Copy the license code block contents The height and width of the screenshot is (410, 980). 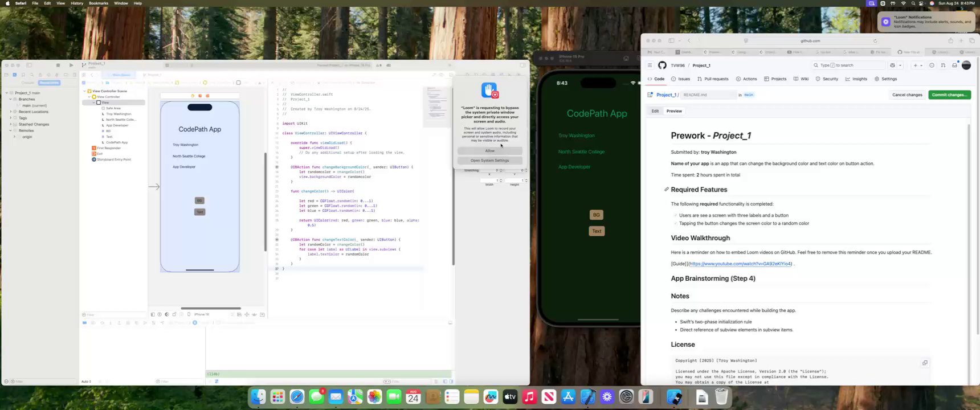(x=925, y=363)
